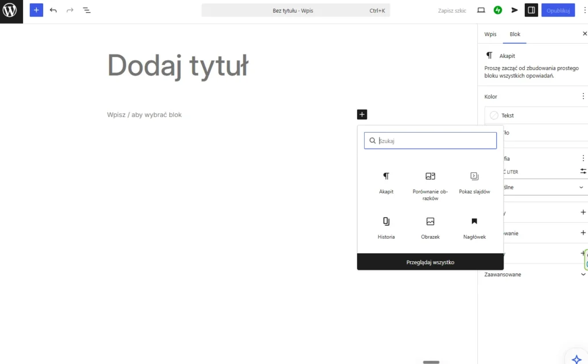Toggle the settings sidebar panel
The width and height of the screenshot is (588, 364).
(531, 10)
